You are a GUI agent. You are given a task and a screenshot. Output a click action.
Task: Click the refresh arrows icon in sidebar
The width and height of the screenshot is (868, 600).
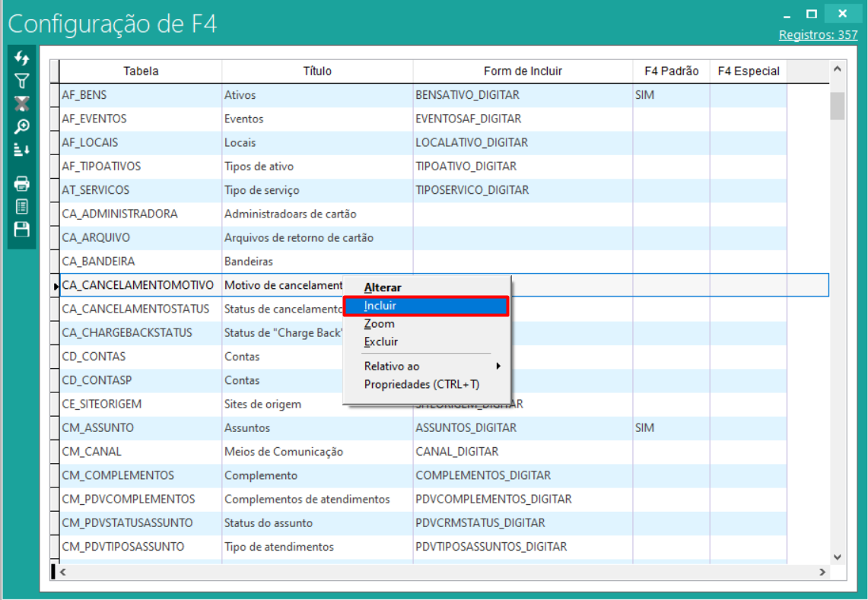click(x=22, y=58)
